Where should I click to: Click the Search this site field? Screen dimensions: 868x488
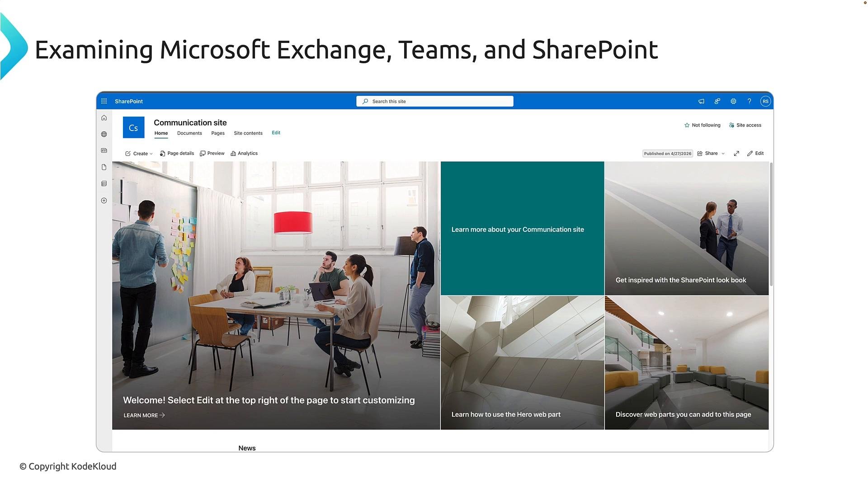coord(435,101)
